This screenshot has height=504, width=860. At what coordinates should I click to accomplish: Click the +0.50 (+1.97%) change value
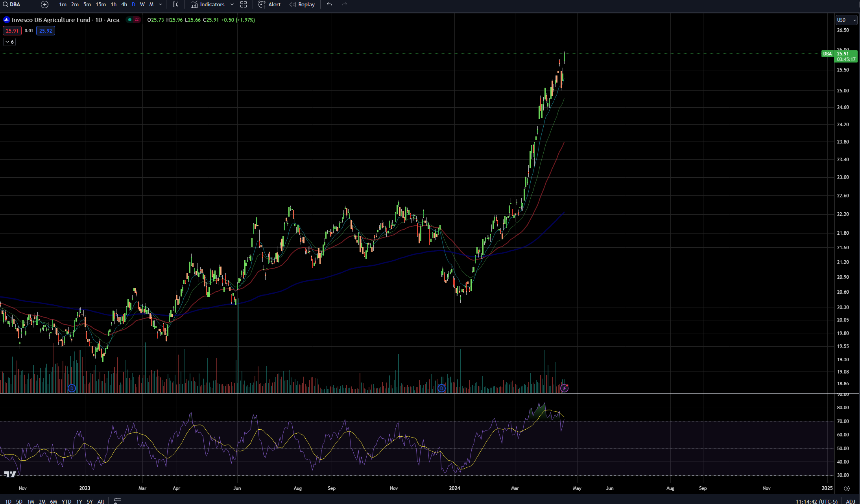click(238, 20)
